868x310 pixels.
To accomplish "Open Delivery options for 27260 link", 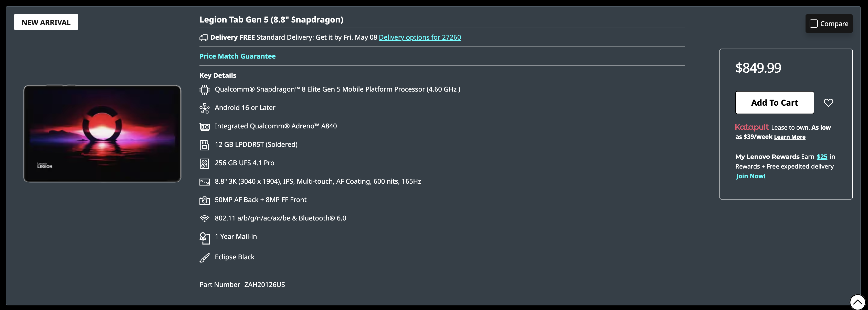I will pos(419,37).
